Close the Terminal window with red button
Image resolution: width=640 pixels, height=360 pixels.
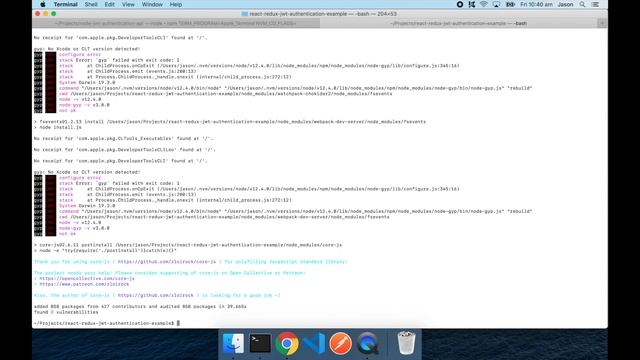click(x=38, y=14)
